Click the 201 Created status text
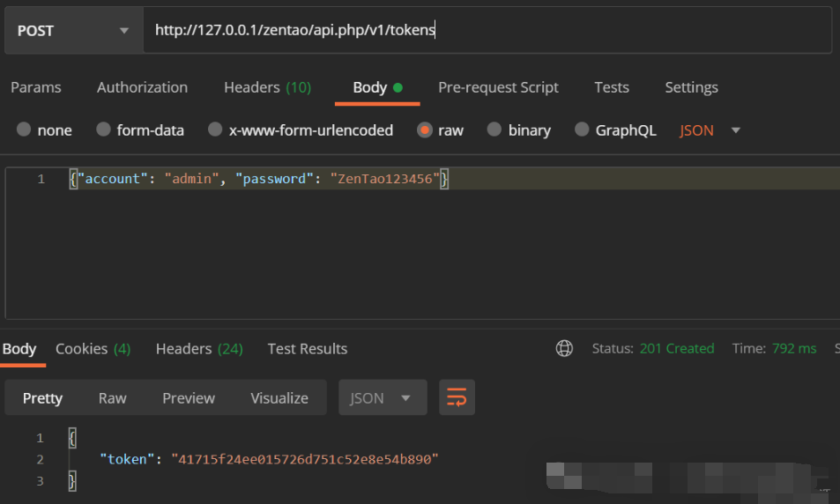840x504 pixels. click(x=677, y=349)
